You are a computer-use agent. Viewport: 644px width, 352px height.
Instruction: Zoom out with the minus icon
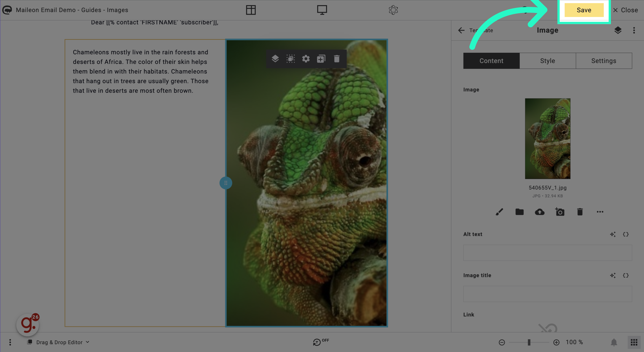[x=502, y=342]
